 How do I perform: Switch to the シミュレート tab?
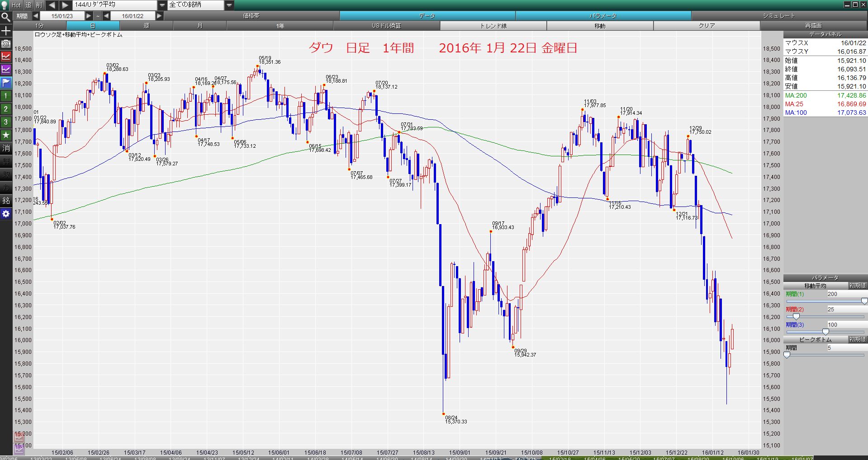click(779, 16)
